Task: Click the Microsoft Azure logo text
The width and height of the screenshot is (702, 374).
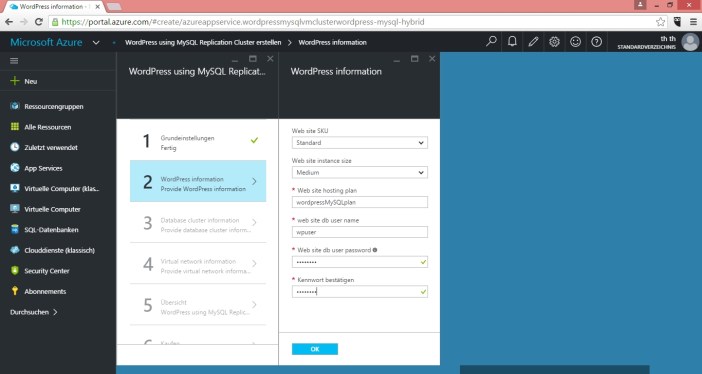Action: pyautogui.click(x=46, y=42)
